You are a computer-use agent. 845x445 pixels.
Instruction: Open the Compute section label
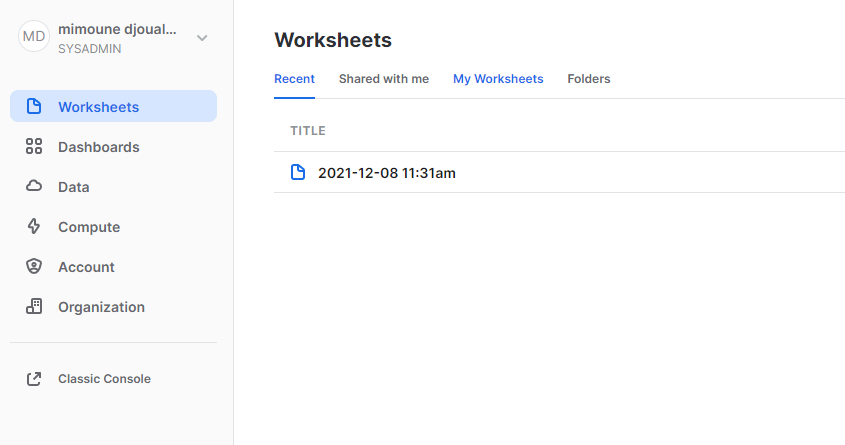coord(89,227)
